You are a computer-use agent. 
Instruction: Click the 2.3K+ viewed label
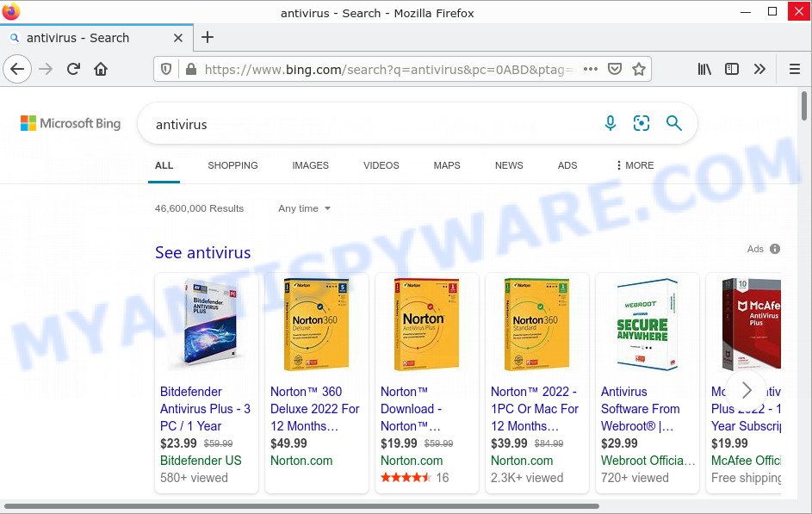tap(527, 478)
